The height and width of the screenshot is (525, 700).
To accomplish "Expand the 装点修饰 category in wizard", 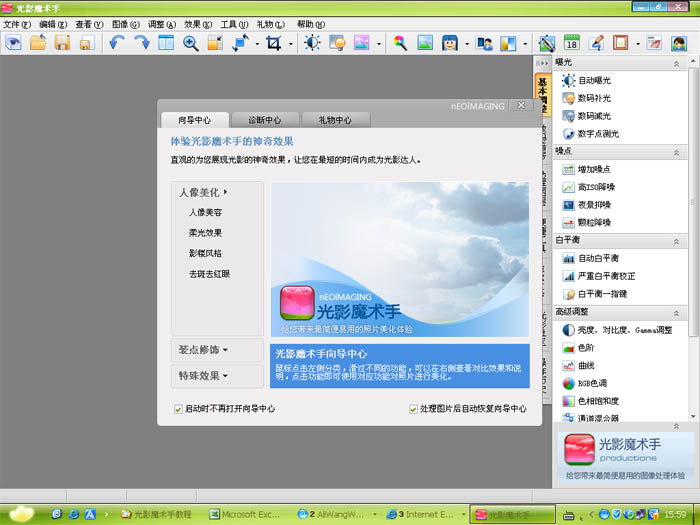I will 217,350.
